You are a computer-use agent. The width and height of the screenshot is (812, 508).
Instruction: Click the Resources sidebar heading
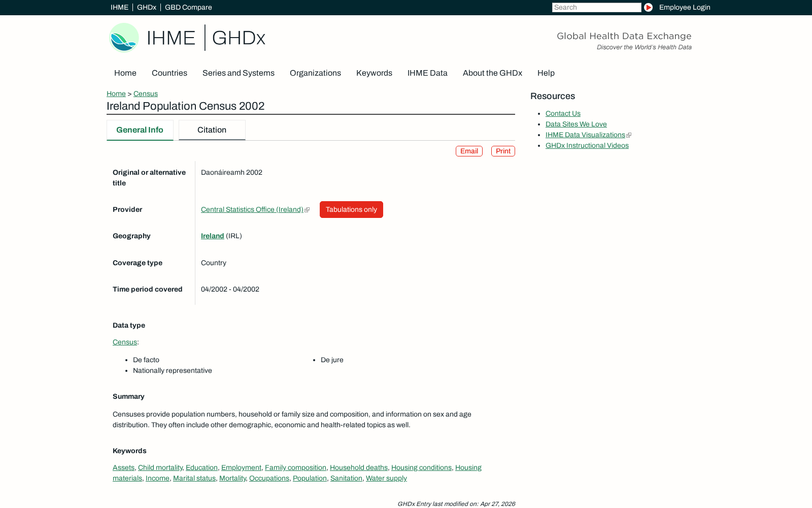click(x=553, y=96)
